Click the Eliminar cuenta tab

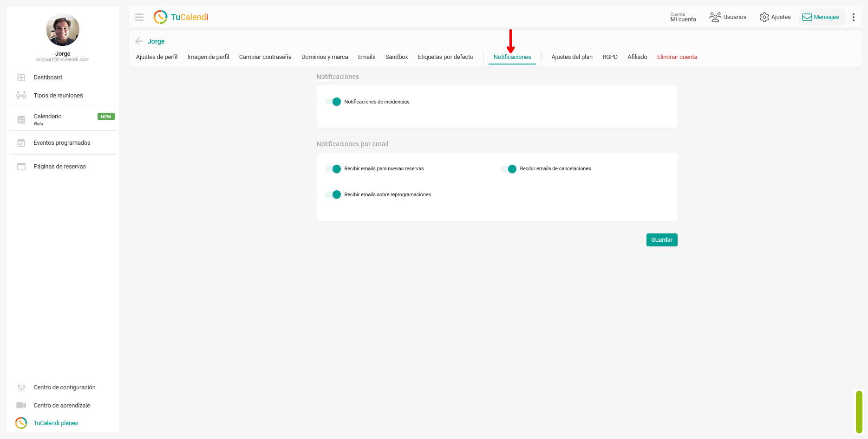point(677,57)
